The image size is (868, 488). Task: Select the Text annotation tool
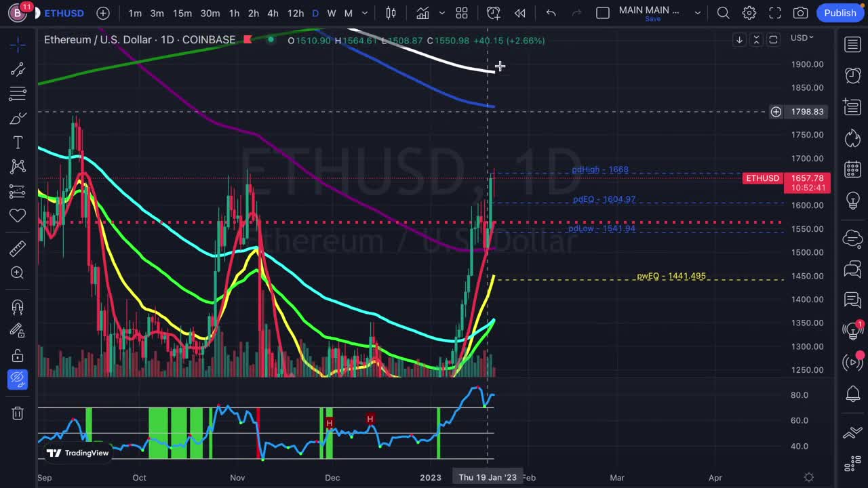coord(18,142)
